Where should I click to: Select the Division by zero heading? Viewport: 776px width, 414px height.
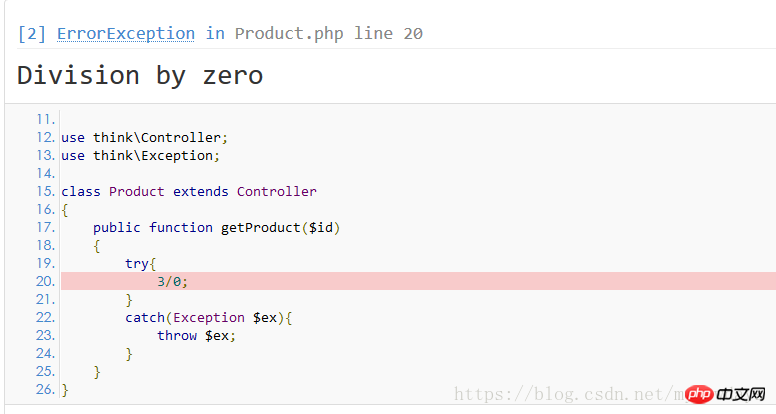(x=140, y=76)
